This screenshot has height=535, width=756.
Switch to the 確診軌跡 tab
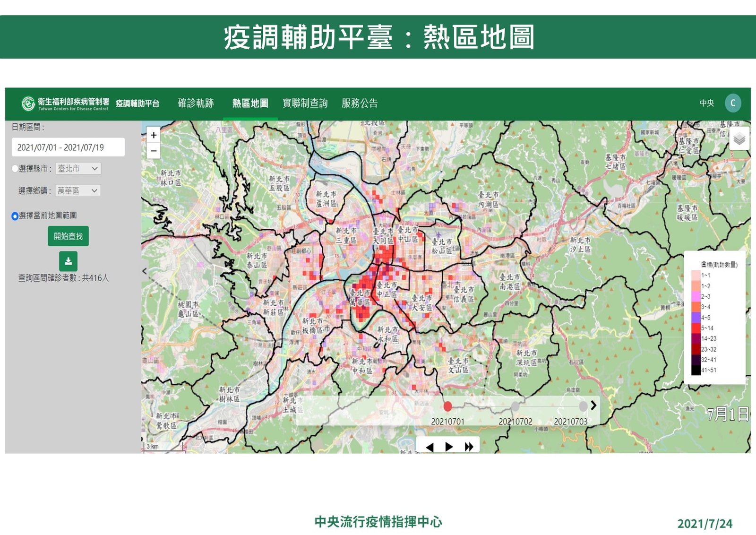[x=196, y=103]
